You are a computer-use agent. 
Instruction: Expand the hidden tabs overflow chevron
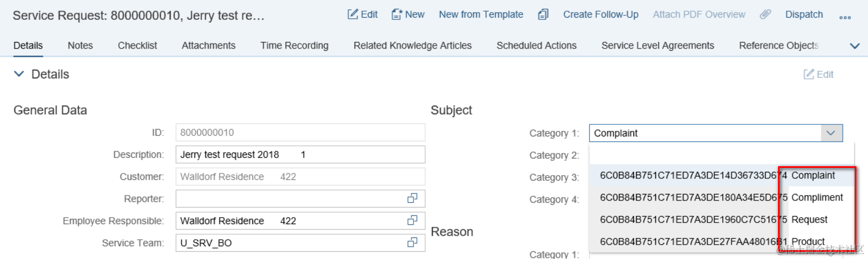tap(854, 46)
